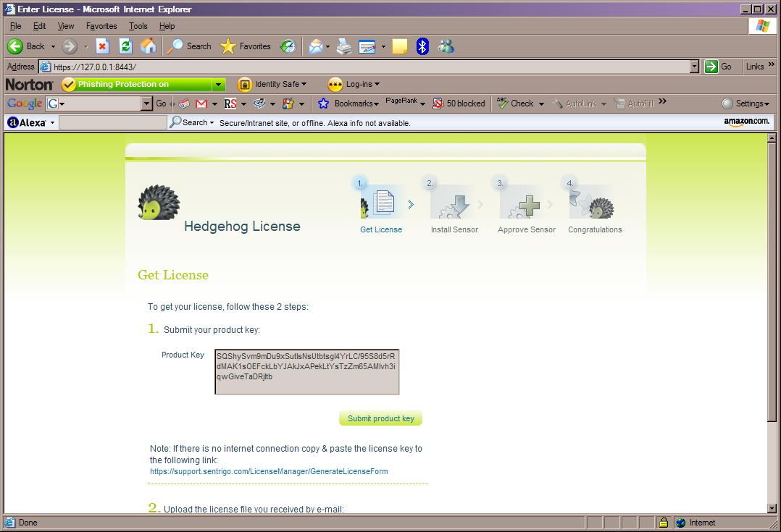Click the 50 blocked popup icon
The width and height of the screenshot is (781, 532).
438,104
